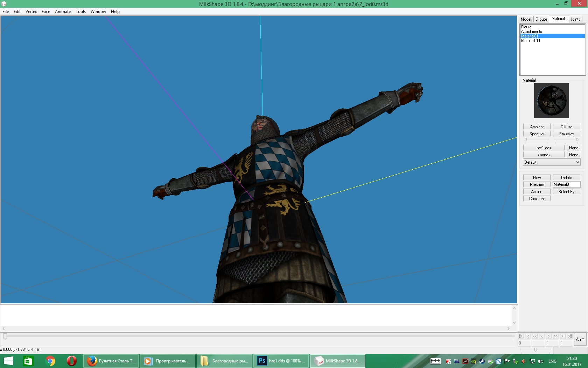Open Kaspersky tray icon
The height and width of the screenshot is (368, 588).
[x=448, y=361]
